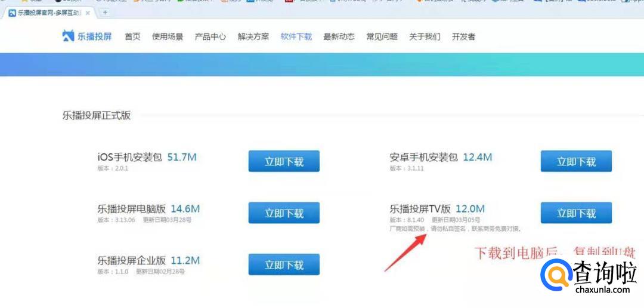644x308 pixels.
Task: Download the 安卓手机安装包 with 立即下载
Action: [576, 161]
